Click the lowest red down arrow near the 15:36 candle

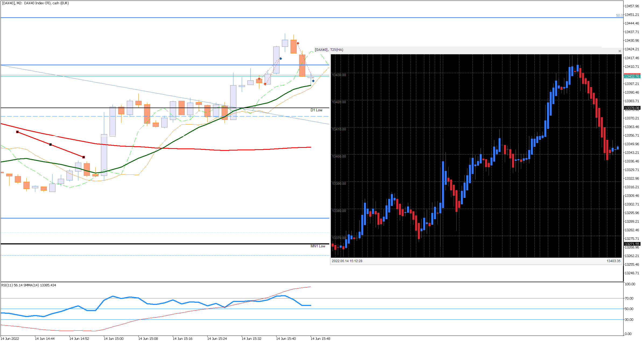pyautogui.click(x=265, y=84)
